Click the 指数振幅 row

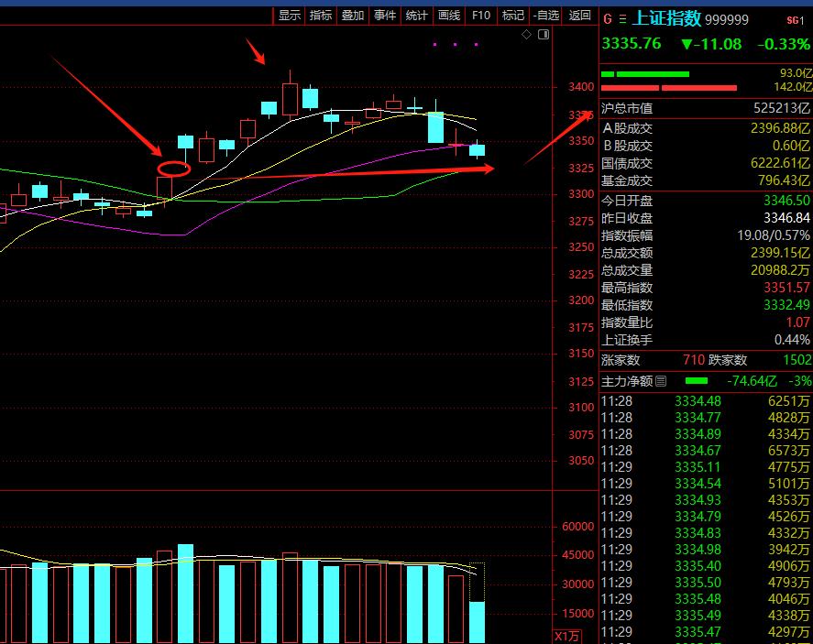(706, 235)
